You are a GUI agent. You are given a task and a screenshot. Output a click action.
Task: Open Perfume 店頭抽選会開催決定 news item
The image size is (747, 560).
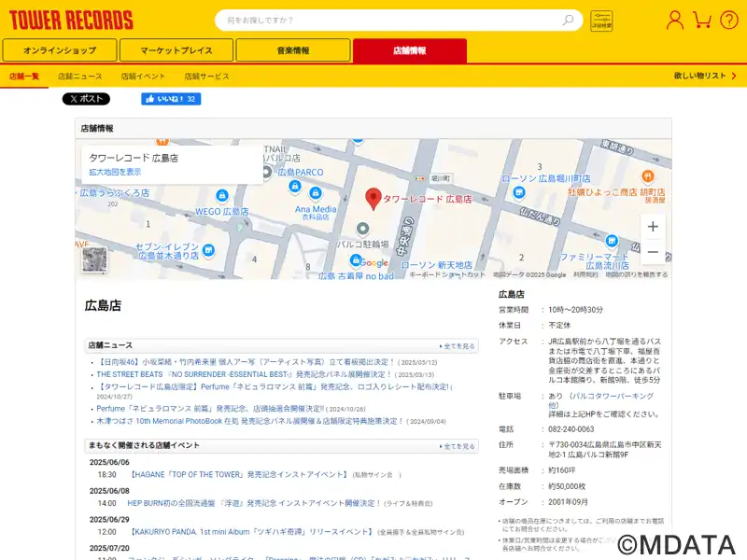210,409
